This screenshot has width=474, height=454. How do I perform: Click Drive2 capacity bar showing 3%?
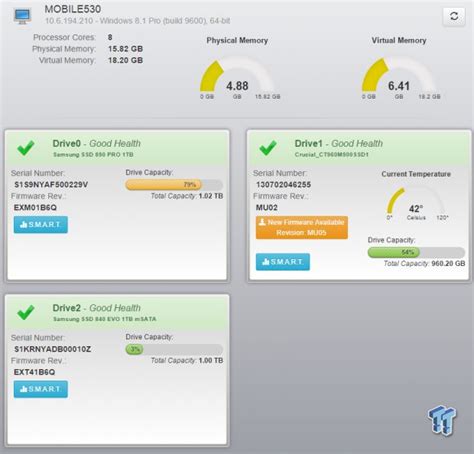(174, 349)
